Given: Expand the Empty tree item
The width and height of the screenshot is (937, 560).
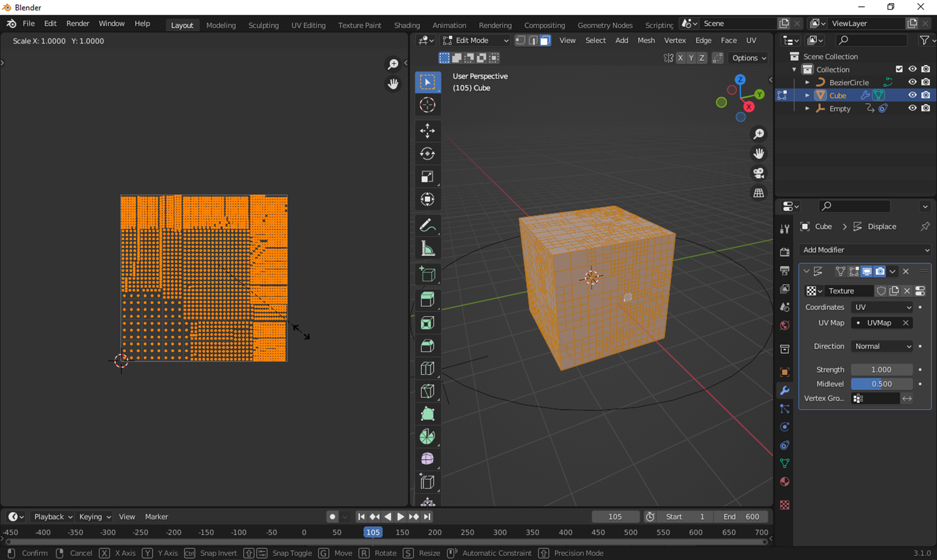Looking at the screenshot, I should [807, 108].
